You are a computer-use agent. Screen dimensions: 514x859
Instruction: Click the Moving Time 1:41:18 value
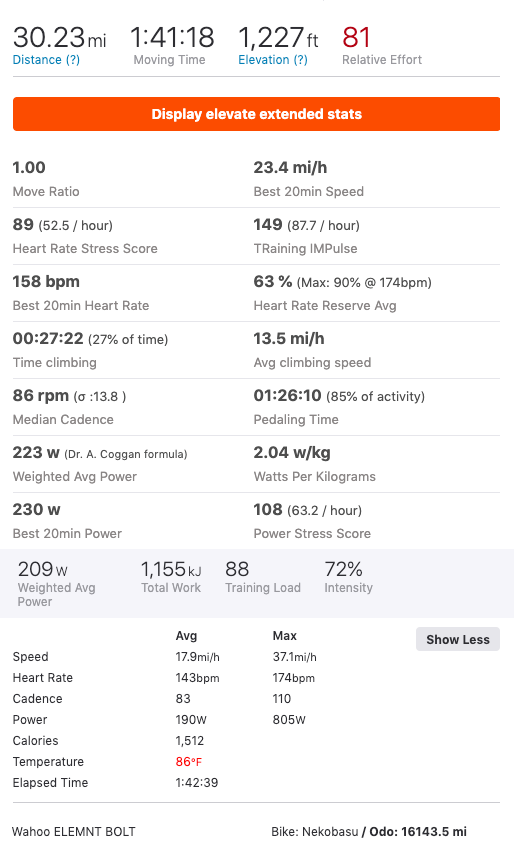click(172, 38)
